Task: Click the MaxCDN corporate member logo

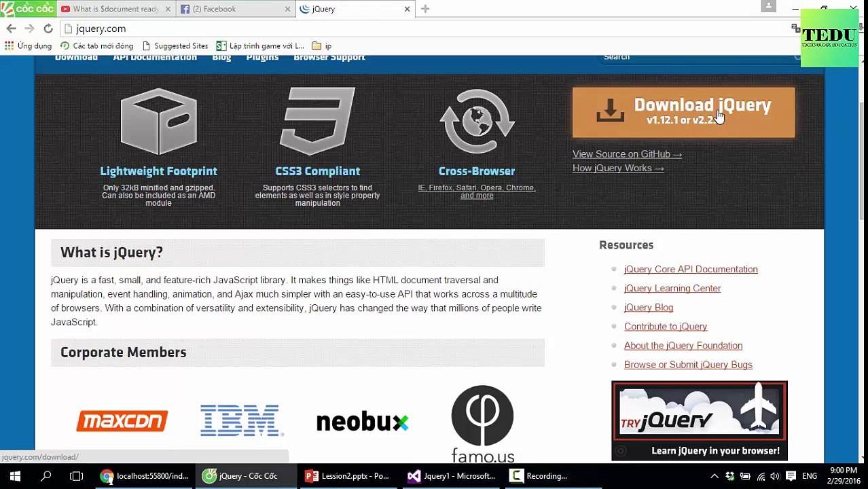Action: (x=122, y=421)
